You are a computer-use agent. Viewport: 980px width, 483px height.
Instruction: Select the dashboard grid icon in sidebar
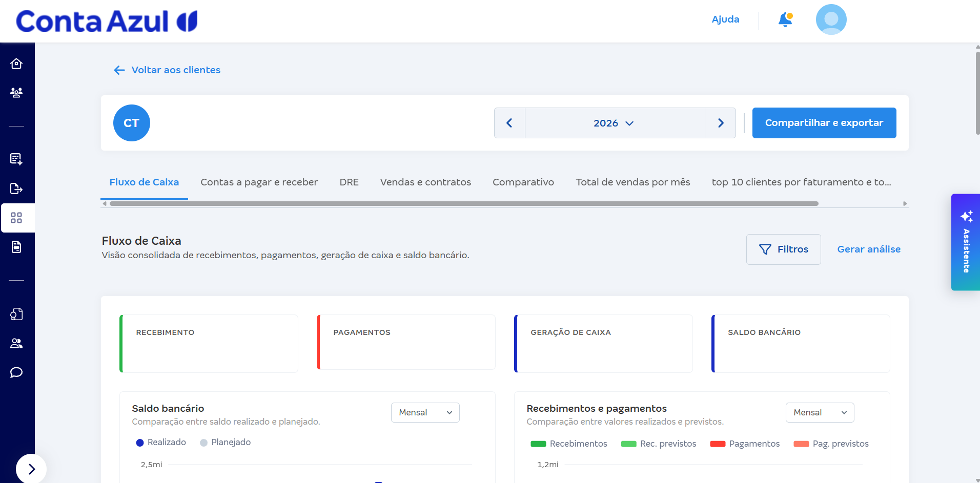click(x=16, y=218)
